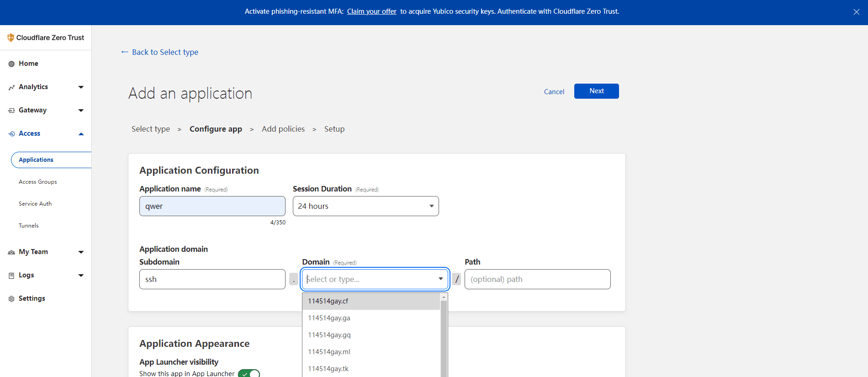Follow the Claim your offer link
Screen dimensions: 868x377
point(371,11)
